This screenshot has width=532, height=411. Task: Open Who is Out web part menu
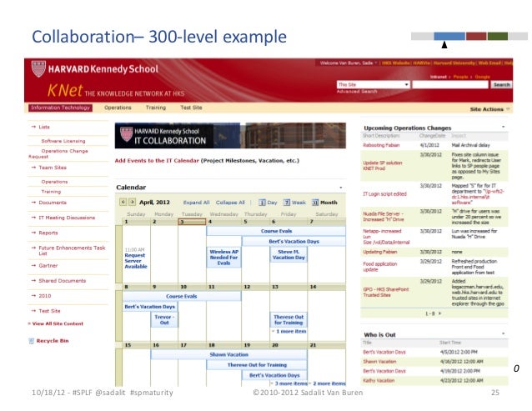503,333
